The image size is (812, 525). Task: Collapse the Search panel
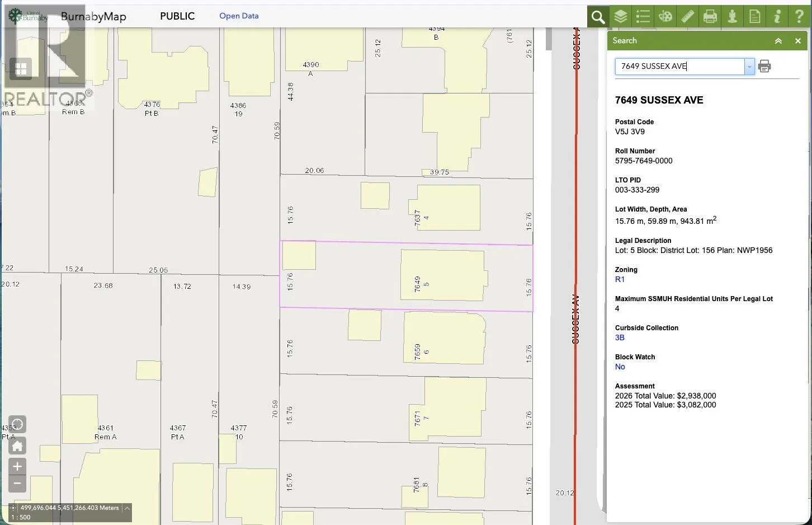pyautogui.click(x=778, y=41)
